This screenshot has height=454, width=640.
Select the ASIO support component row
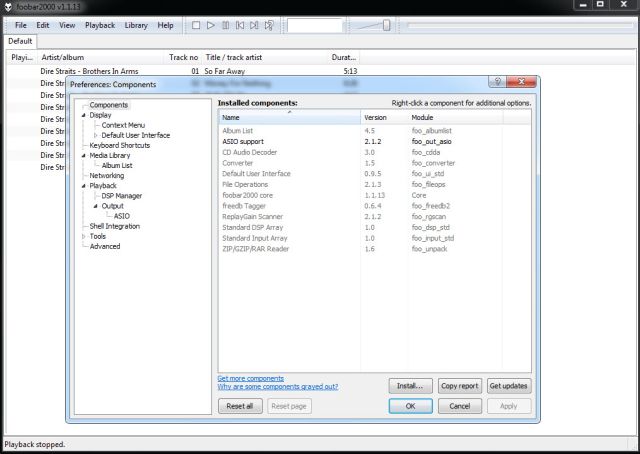point(374,142)
